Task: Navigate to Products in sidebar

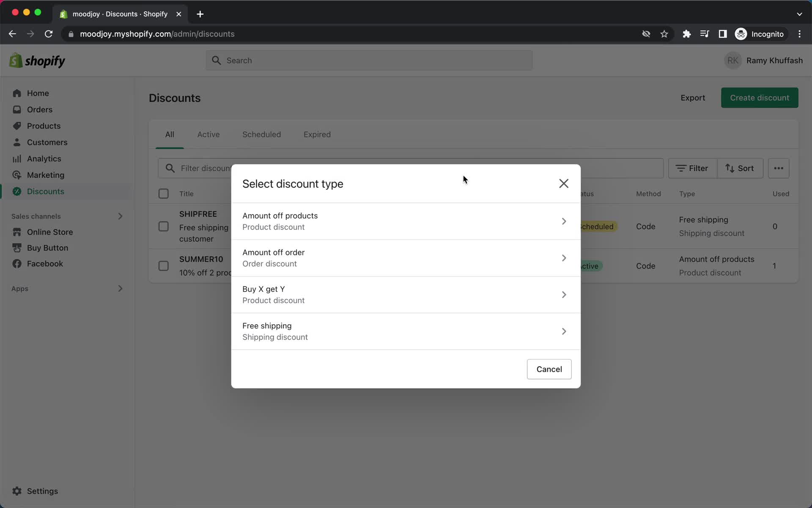Action: (44, 125)
